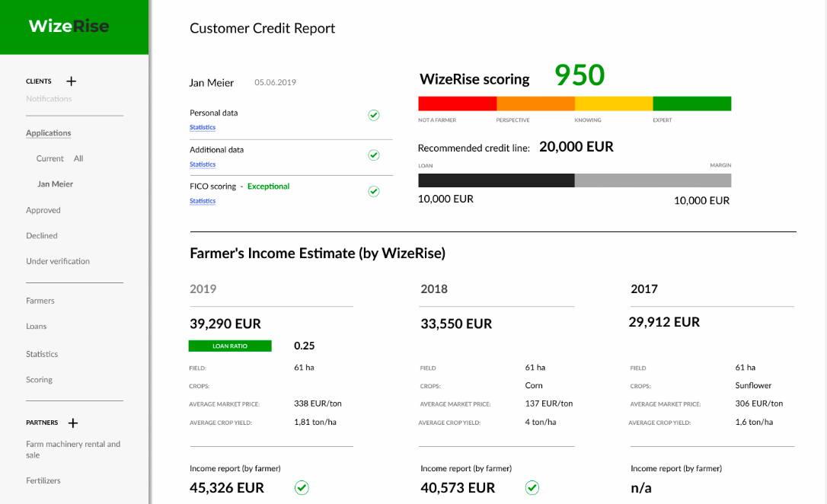Go to Farmers page

[x=40, y=301]
